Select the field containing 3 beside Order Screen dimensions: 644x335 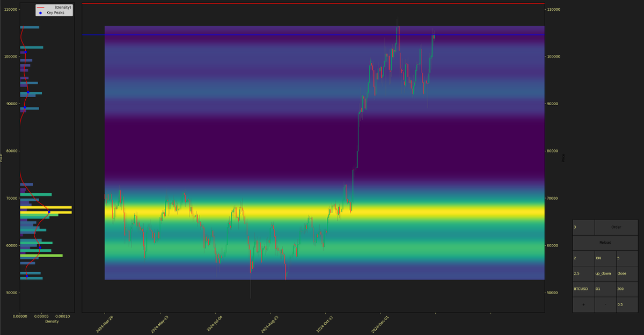[x=583, y=227]
